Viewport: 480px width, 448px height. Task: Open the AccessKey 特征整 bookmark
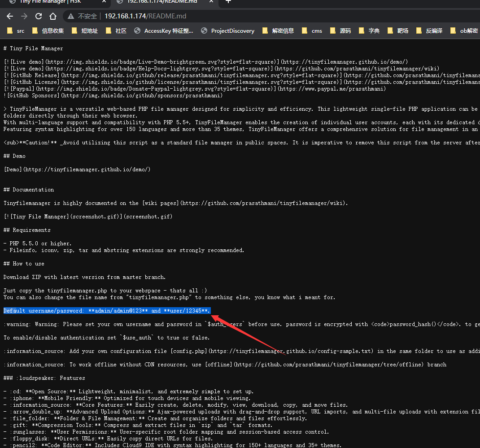(x=167, y=30)
